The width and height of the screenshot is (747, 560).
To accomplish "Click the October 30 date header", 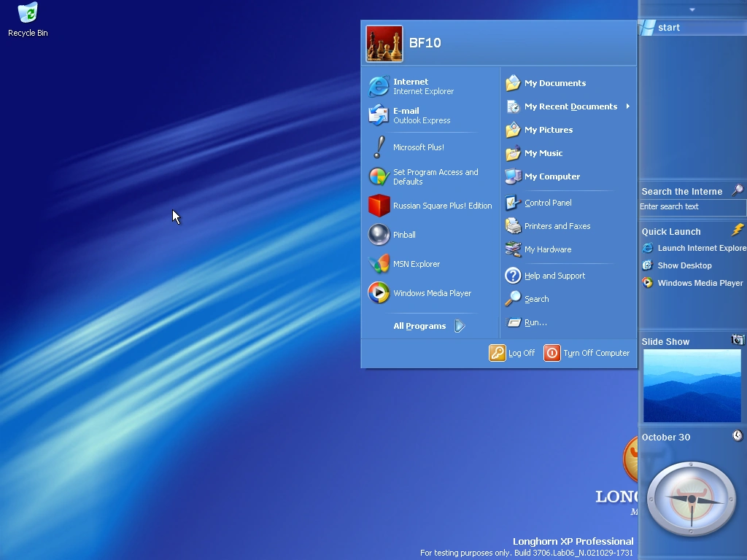I will coord(665,437).
